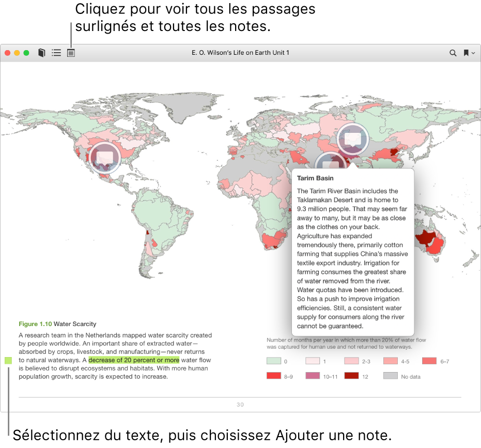Click the "12" months legend swatch

point(351,376)
